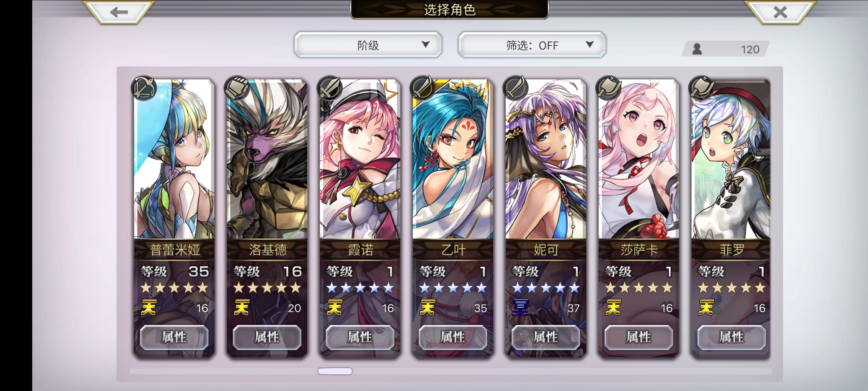Click the bow weapon icon on 普蕾米娅
Screen dimensions: 868x391
coord(144,88)
